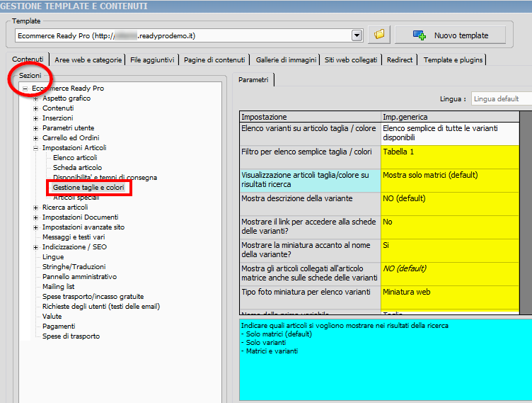Collapse the Impostazioni Articoli node
The height and width of the screenshot is (403, 532).
[x=35, y=148]
